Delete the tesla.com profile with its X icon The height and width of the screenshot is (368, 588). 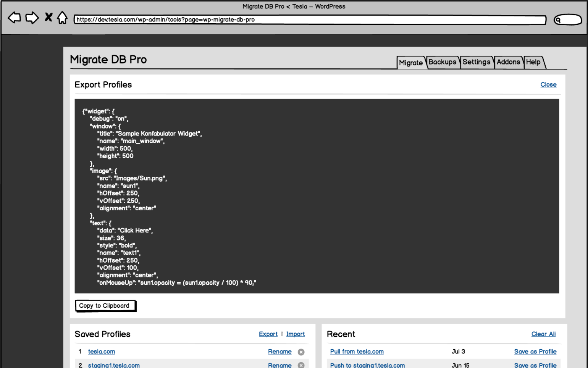pyautogui.click(x=301, y=352)
